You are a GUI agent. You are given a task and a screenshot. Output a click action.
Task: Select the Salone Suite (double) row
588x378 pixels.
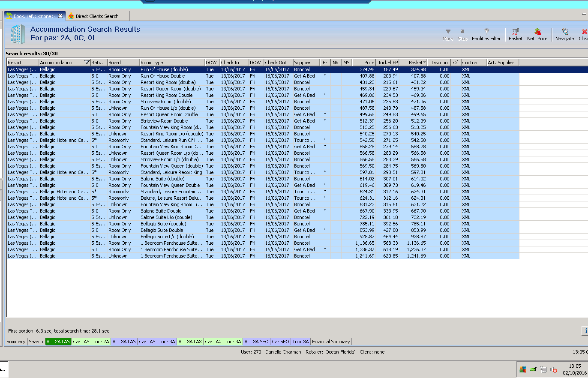point(263,179)
